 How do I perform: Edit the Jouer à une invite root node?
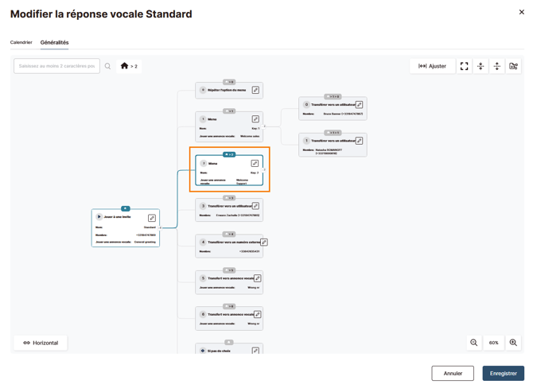pyautogui.click(x=152, y=218)
